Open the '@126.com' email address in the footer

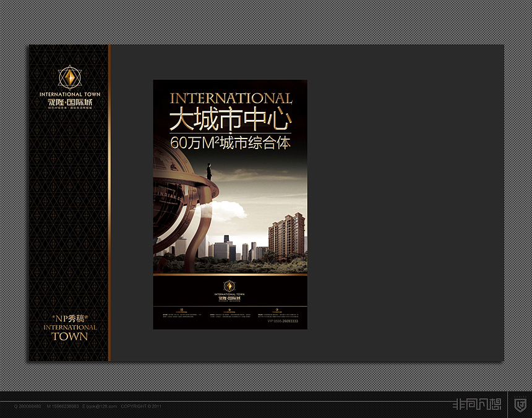pyautogui.click(x=100, y=406)
